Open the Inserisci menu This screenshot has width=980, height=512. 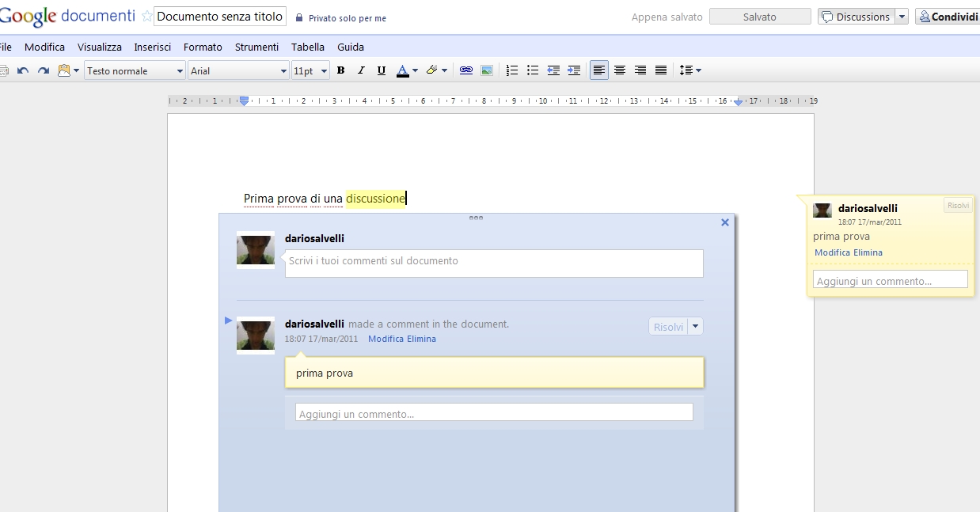click(x=152, y=47)
